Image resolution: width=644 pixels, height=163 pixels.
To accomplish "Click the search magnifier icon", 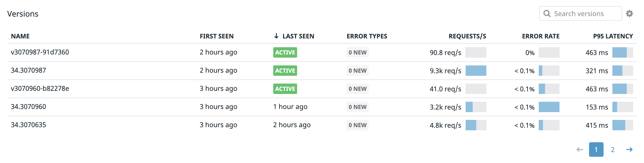I will pyautogui.click(x=547, y=13).
